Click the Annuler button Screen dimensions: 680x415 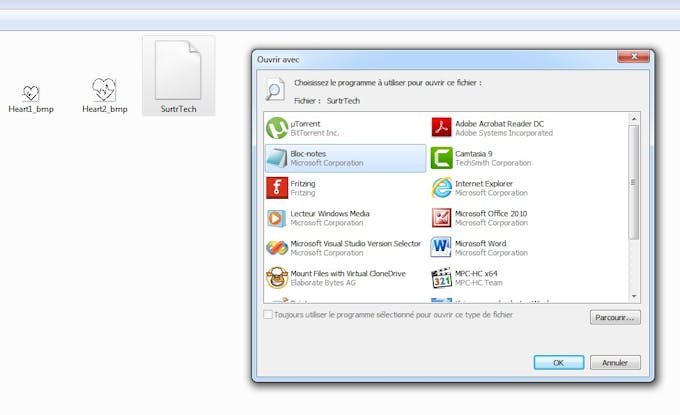tap(615, 363)
